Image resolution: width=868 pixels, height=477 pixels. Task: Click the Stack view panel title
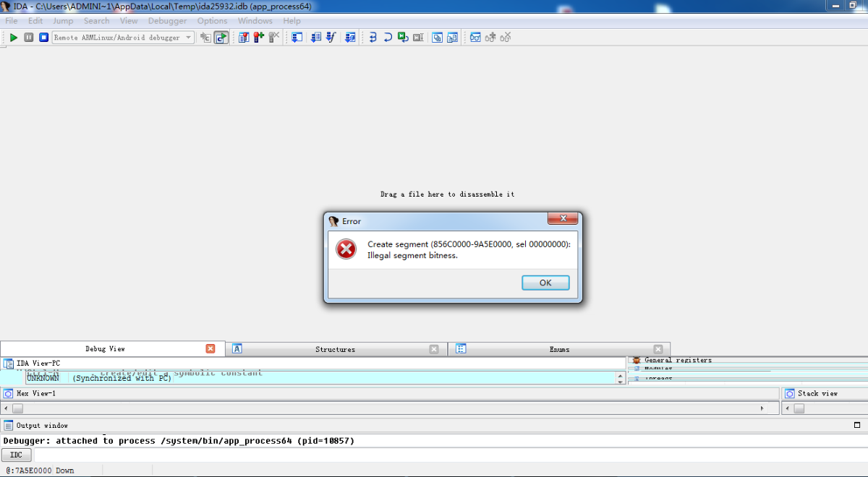click(818, 393)
